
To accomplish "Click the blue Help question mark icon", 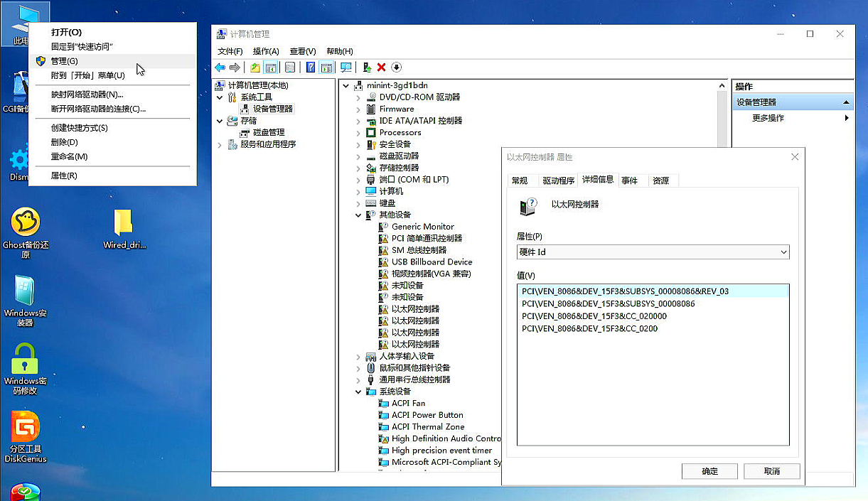I will [311, 68].
